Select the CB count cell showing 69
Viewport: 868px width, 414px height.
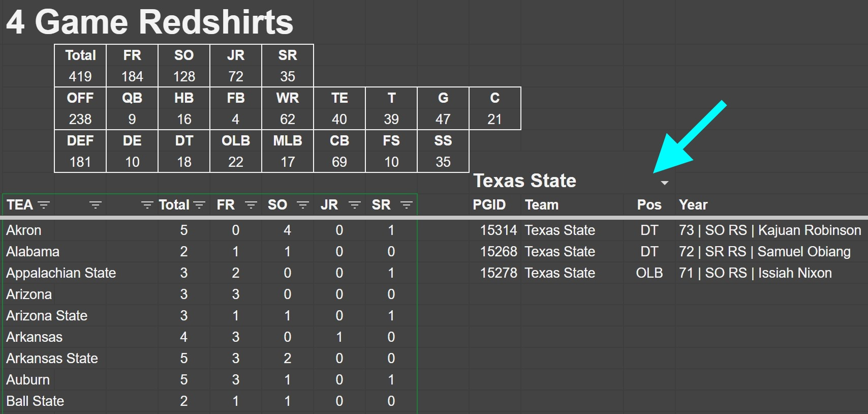click(339, 162)
